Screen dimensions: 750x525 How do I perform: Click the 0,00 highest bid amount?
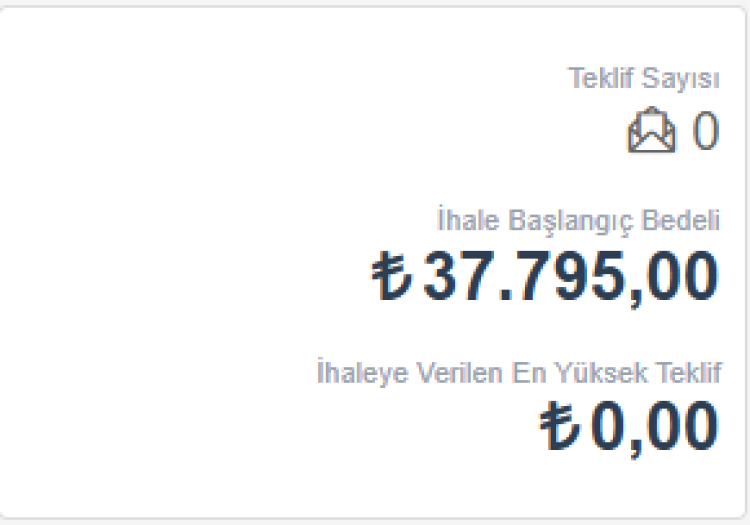[655, 426]
